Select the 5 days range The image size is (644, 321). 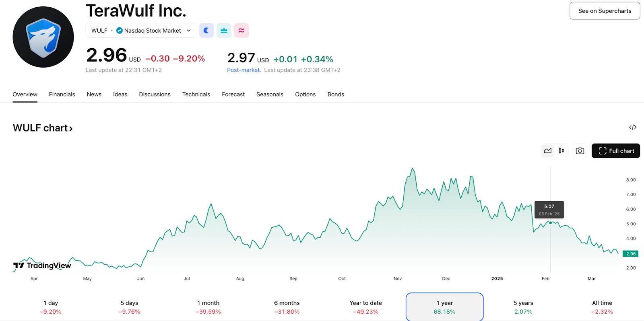[129, 307]
